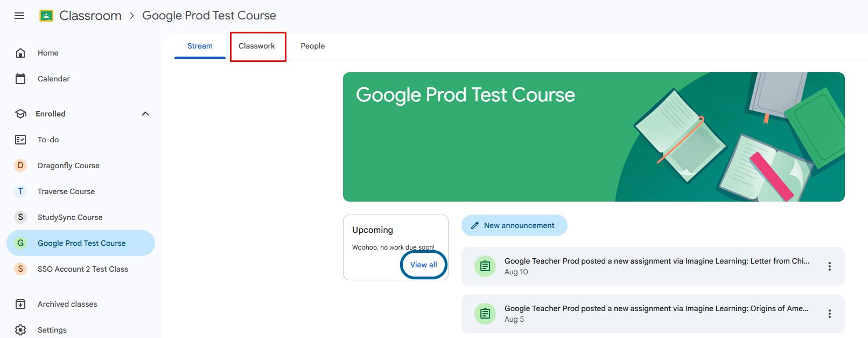Click View all in Upcoming card

pyautogui.click(x=424, y=265)
